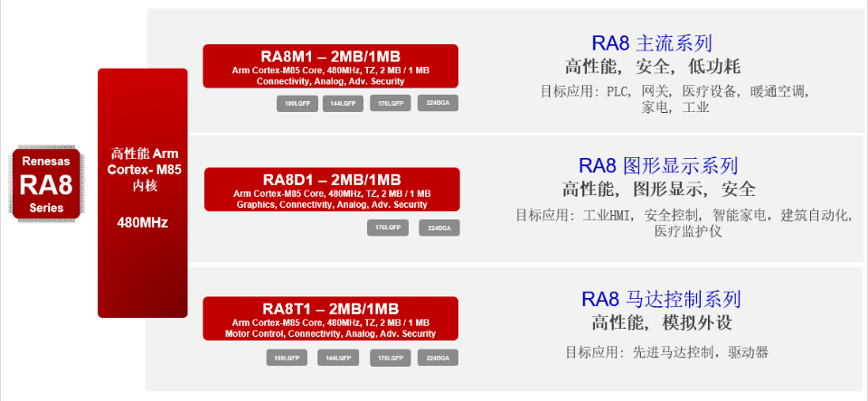Open the RA8 马达控制系列 heading
Viewport: 868px width, 401px height.
(x=661, y=300)
